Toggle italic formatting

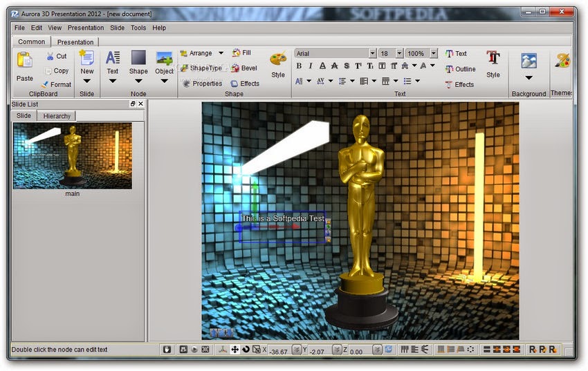311,66
